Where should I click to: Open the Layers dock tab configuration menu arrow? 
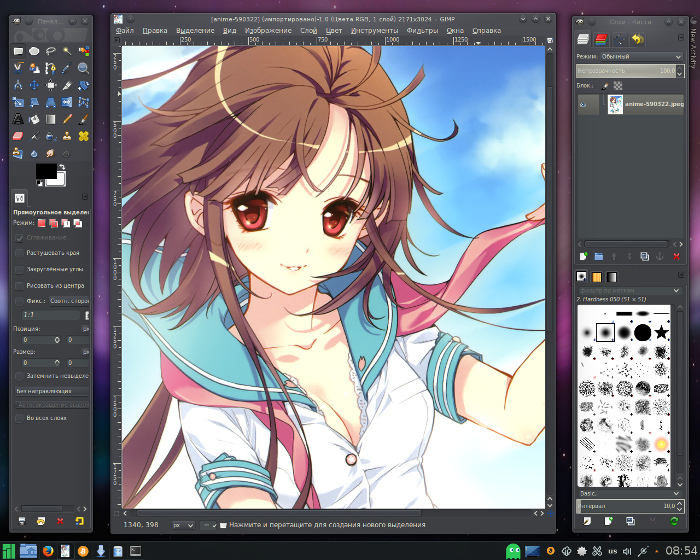pyautogui.click(x=681, y=38)
